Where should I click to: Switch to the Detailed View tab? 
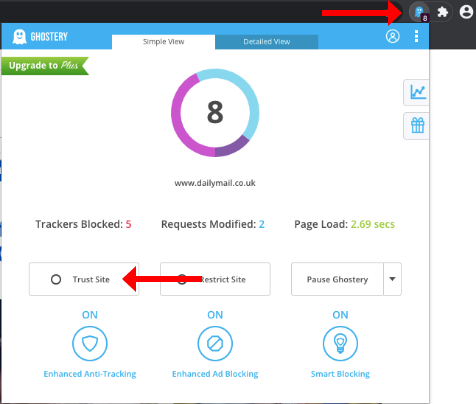[267, 42]
